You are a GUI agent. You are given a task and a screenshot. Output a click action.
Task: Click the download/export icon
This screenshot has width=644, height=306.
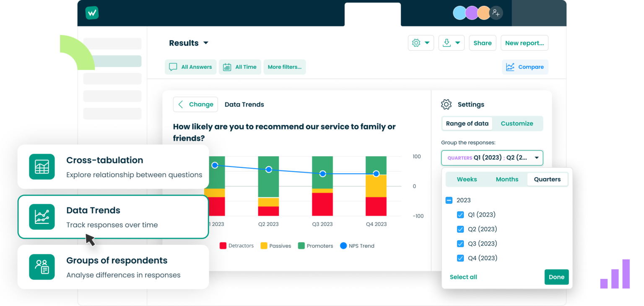coord(447,43)
